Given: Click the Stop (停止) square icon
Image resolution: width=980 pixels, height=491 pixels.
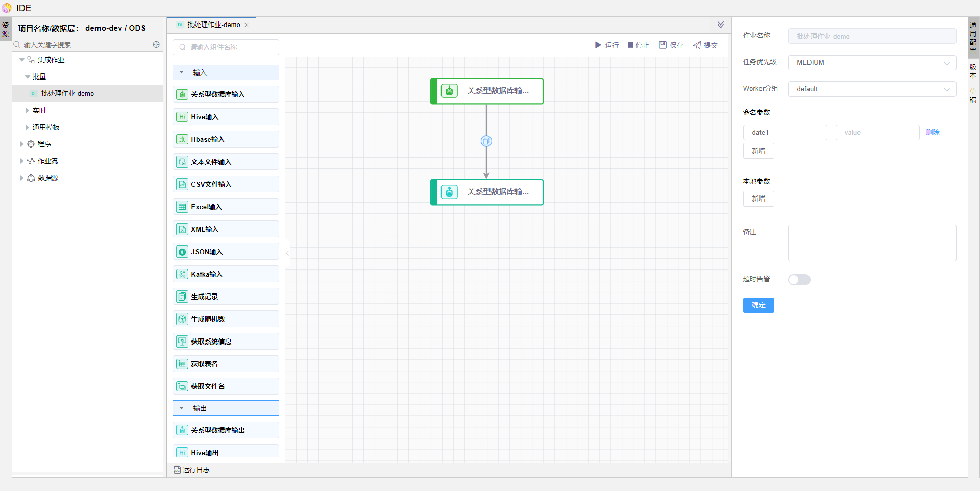Looking at the screenshot, I should (630, 45).
